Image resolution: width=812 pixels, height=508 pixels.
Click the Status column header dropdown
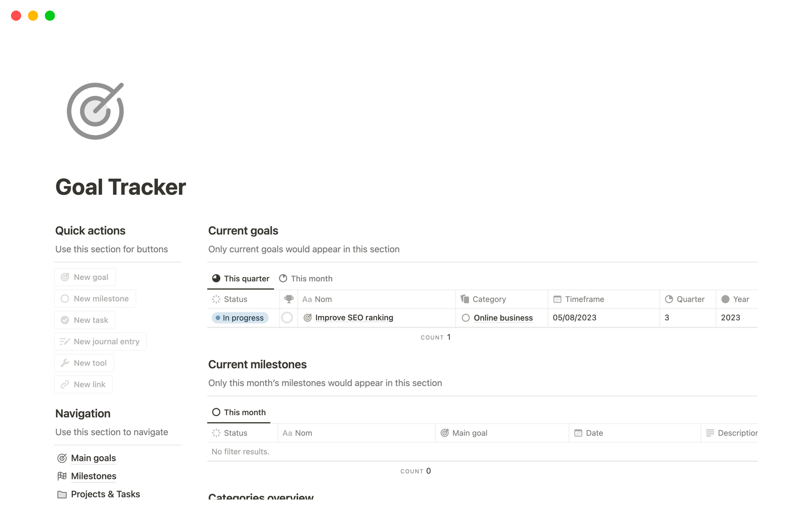tap(235, 299)
